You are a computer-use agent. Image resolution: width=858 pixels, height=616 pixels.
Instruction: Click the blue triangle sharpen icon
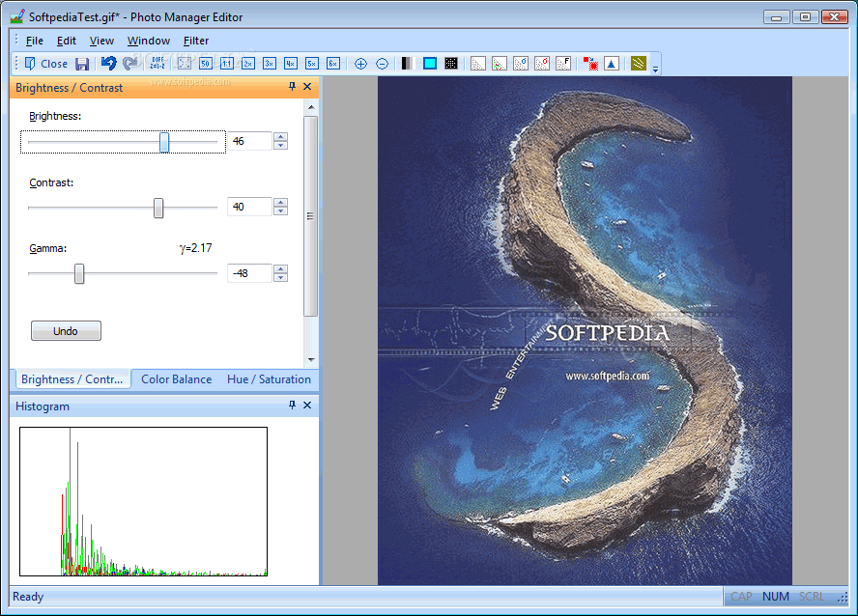(x=612, y=64)
